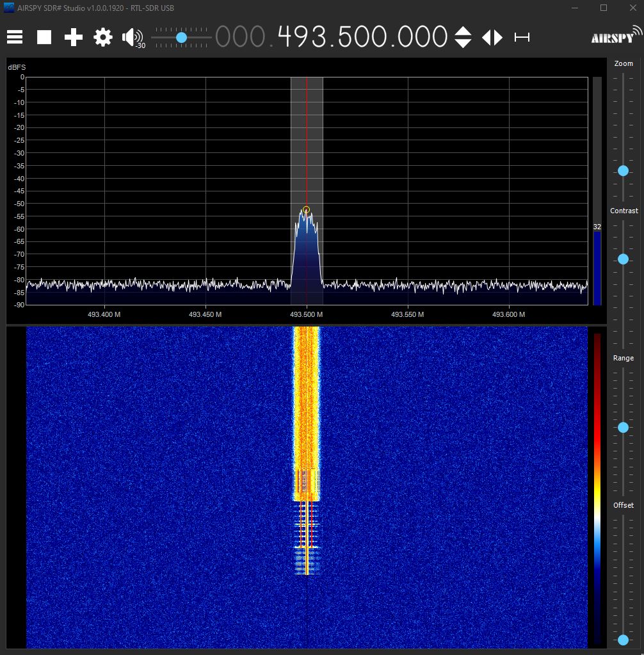Click the plus icon to add a slice
The height and width of the screenshot is (655, 644).
(74, 37)
